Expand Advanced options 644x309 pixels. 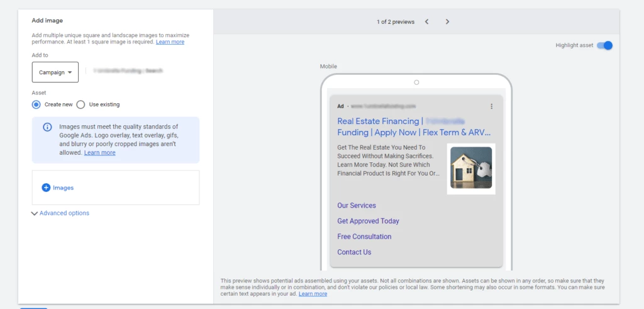click(60, 213)
